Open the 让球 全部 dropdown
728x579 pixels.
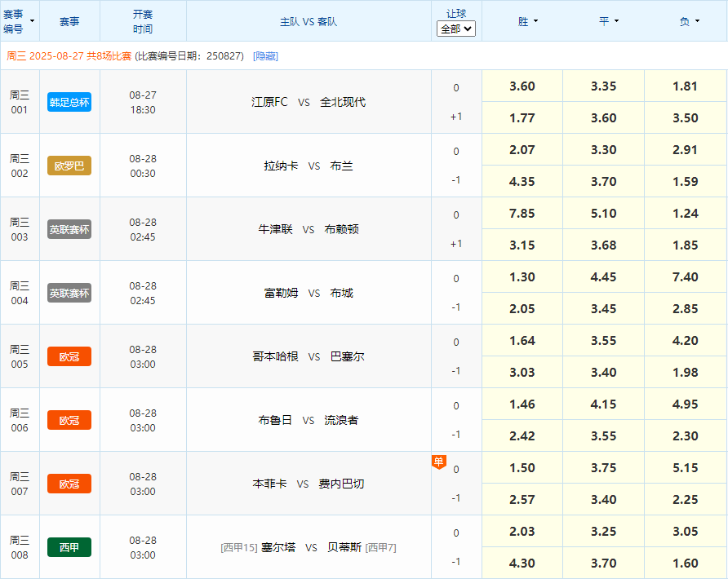(x=456, y=29)
